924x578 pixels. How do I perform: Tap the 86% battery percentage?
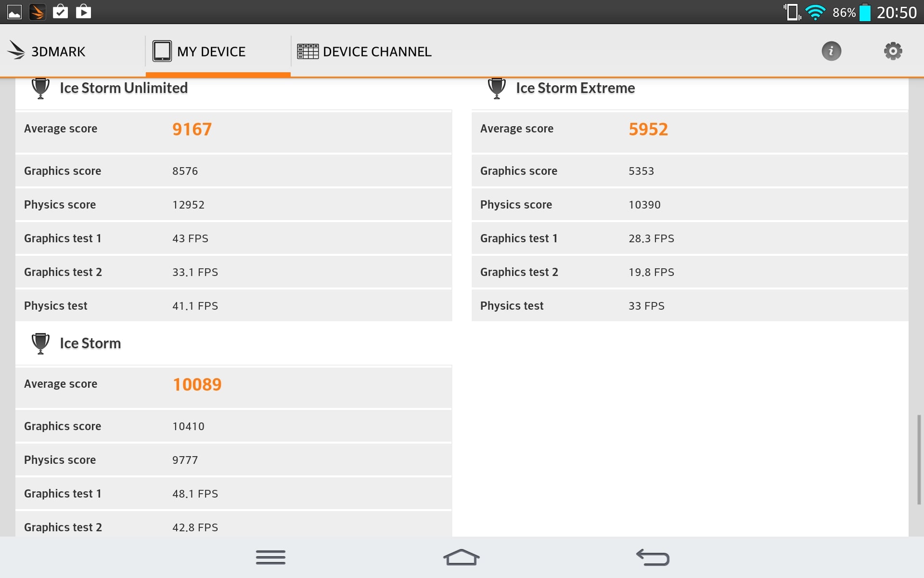click(844, 13)
